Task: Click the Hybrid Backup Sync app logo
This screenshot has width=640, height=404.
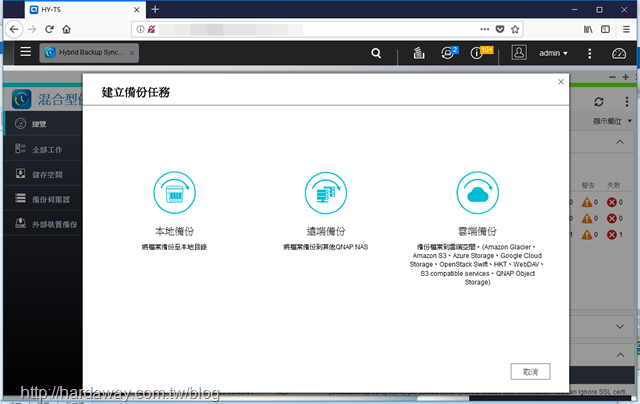Action: [21, 99]
